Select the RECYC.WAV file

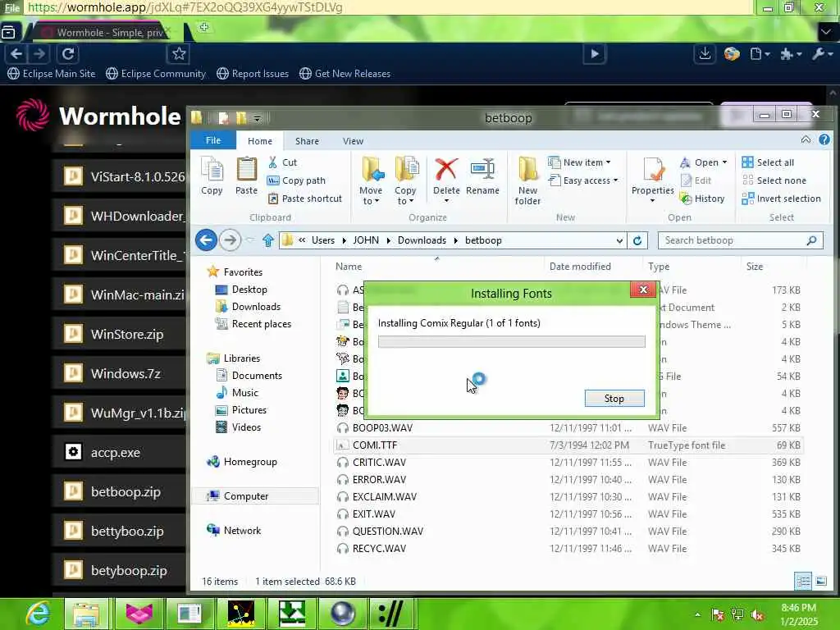click(568, 549)
